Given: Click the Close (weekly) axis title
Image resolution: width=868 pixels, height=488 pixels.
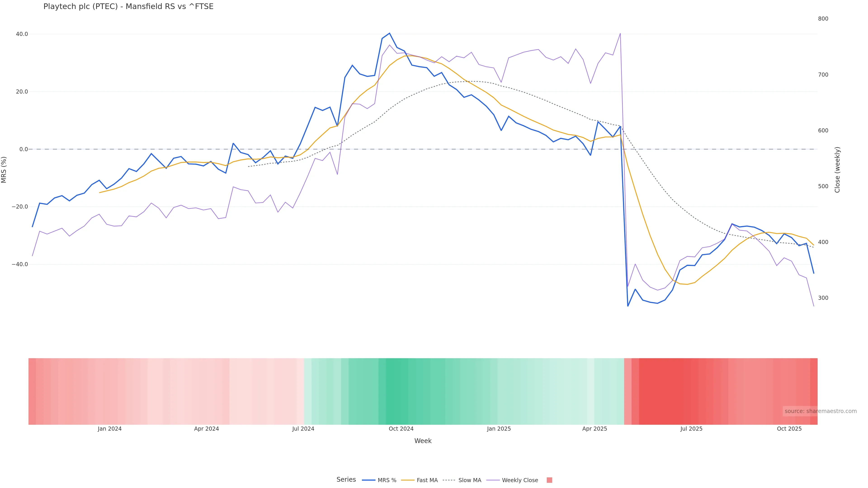Looking at the screenshot, I should 837,170.
